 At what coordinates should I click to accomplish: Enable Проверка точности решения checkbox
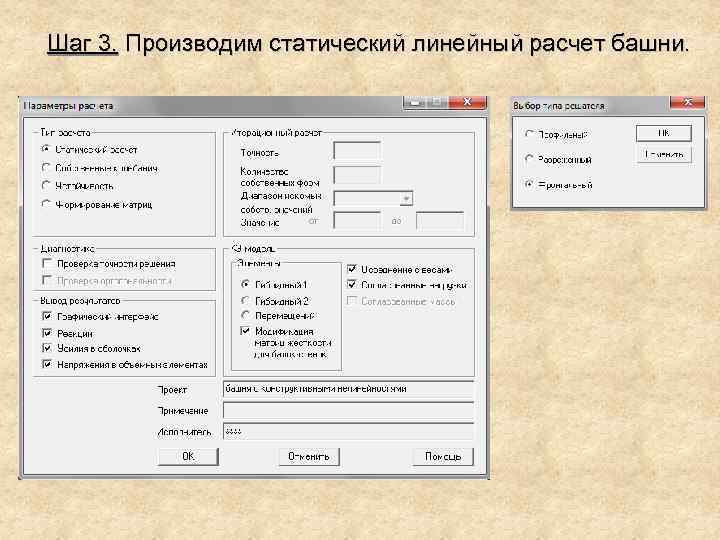click(x=46, y=263)
